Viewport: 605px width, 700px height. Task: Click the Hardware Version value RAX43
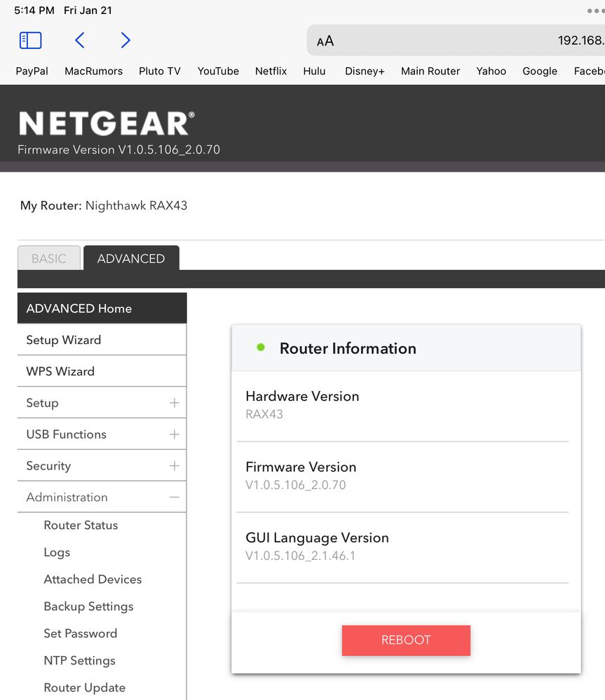pos(264,414)
